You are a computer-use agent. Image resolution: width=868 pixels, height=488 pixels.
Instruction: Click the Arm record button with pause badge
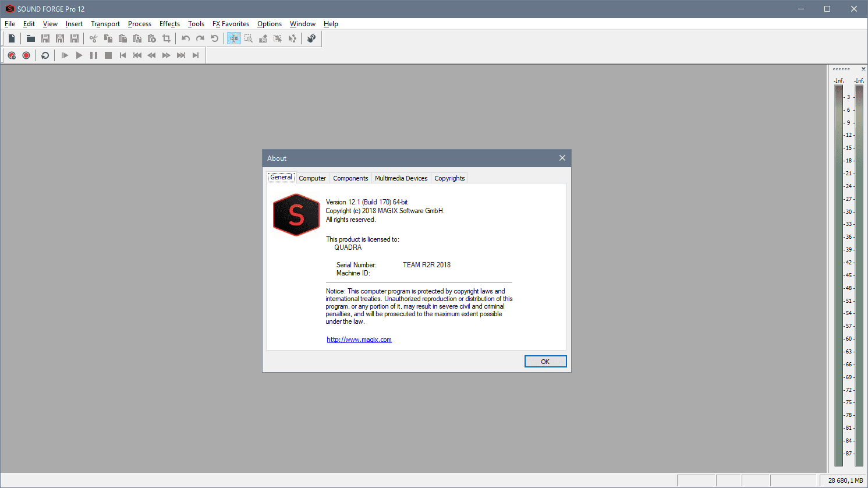pos(12,55)
